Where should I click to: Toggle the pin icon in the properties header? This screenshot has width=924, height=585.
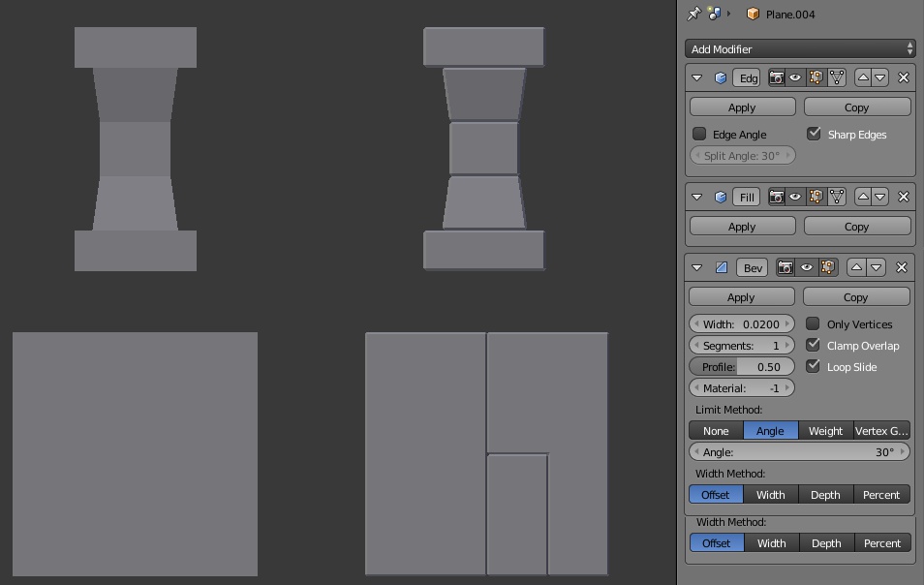[694, 14]
